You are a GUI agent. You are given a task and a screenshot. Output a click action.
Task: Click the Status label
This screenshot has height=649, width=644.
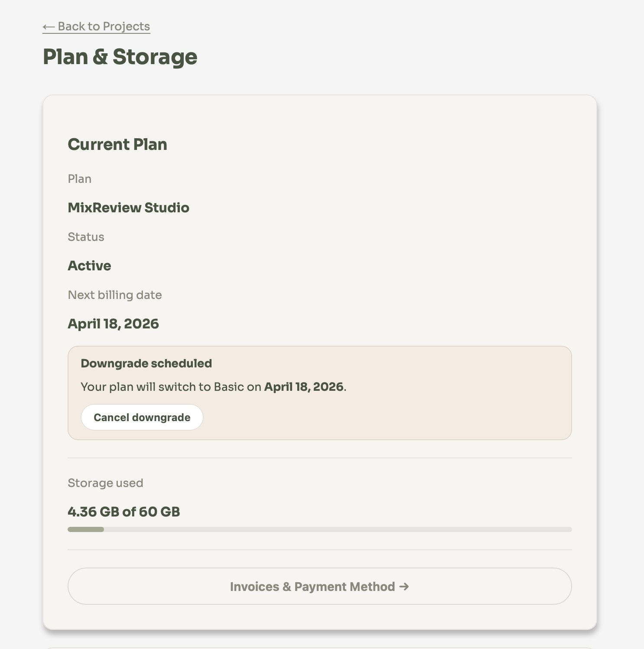(x=86, y=237)
